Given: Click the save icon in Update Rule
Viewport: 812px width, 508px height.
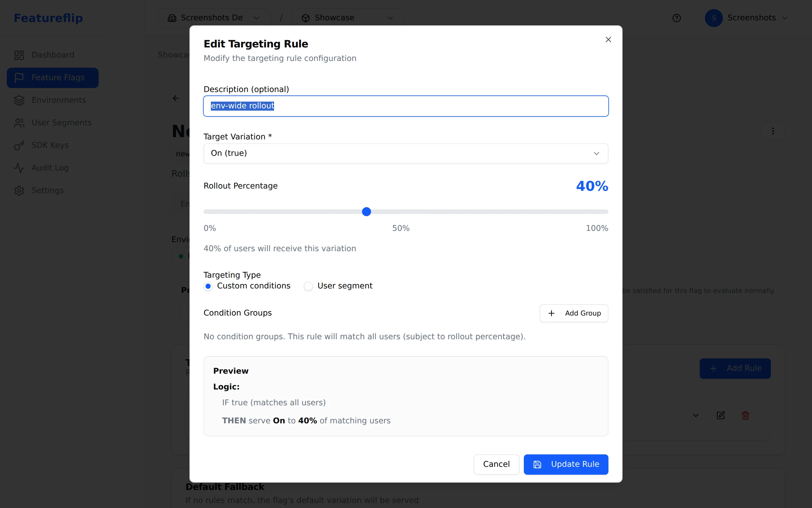Looking at the screenshot, I should coord(537,464).
